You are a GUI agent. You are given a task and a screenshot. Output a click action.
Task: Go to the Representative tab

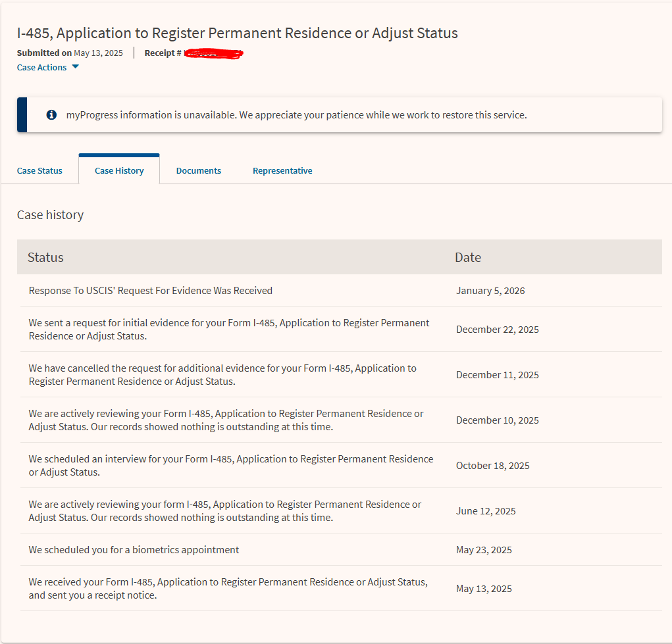click(x=282, y=170)
